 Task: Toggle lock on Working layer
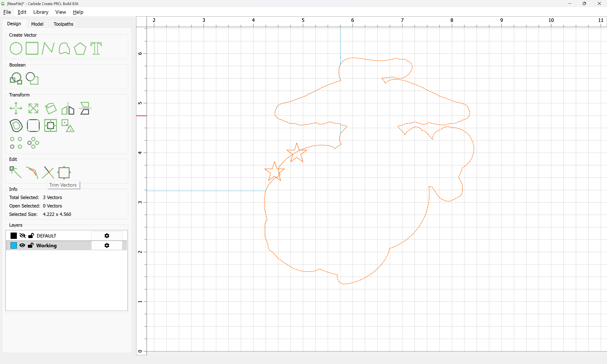(x=31, y=245)
